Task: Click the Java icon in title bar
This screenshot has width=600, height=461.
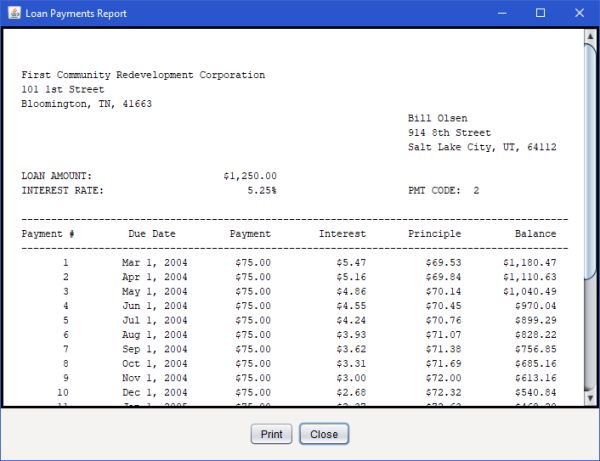Action: (x=15, y=13)
